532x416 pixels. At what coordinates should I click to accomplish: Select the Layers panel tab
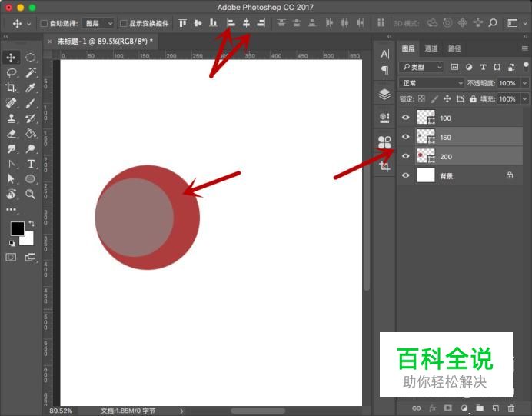tap(408, 48)
